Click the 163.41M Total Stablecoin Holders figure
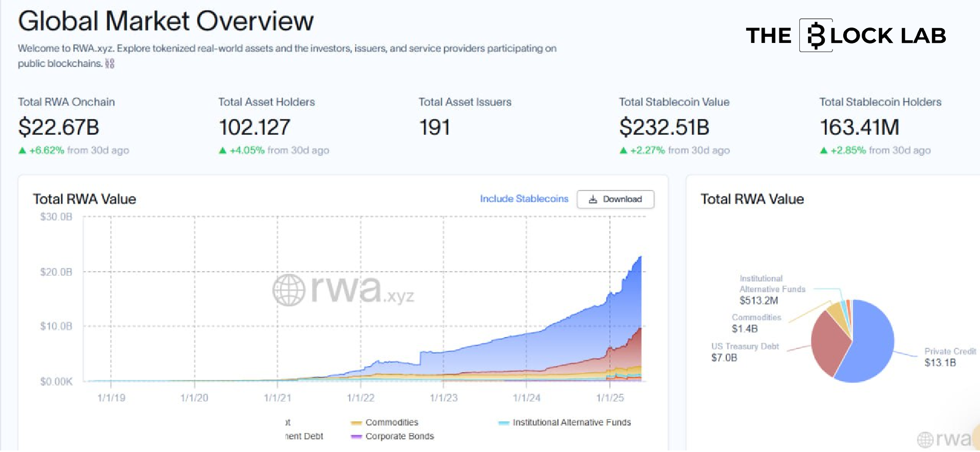 [860, 127]
